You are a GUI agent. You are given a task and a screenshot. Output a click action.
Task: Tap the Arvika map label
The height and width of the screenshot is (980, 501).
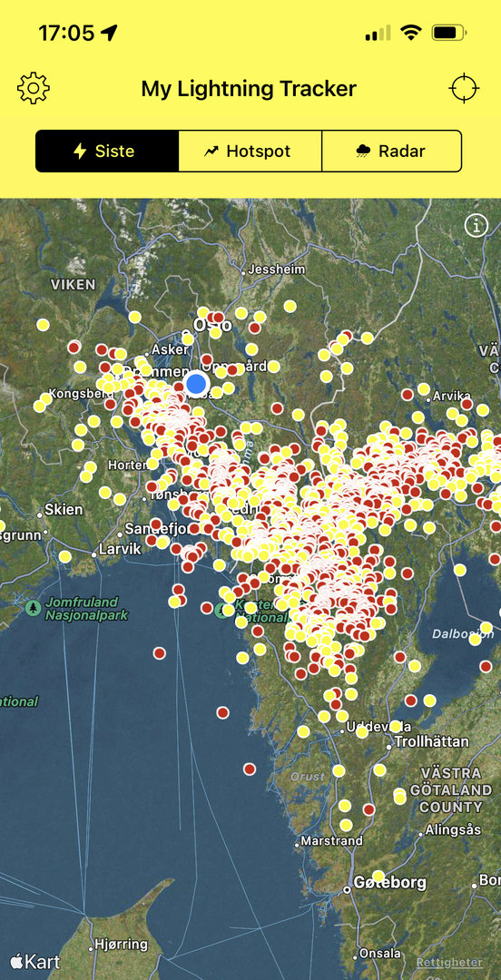(451, 397)
